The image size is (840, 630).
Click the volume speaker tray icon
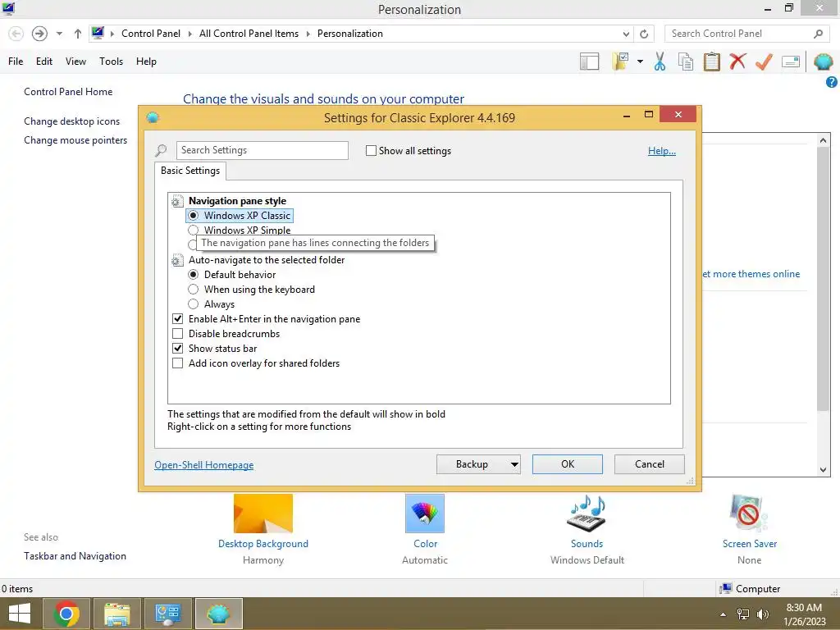[x=763, y=614]
